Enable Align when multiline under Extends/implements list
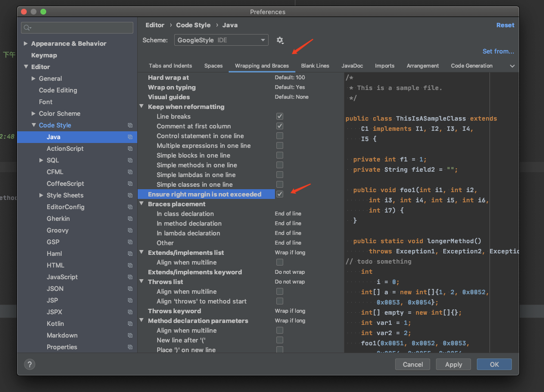 (x=280, y=262)
